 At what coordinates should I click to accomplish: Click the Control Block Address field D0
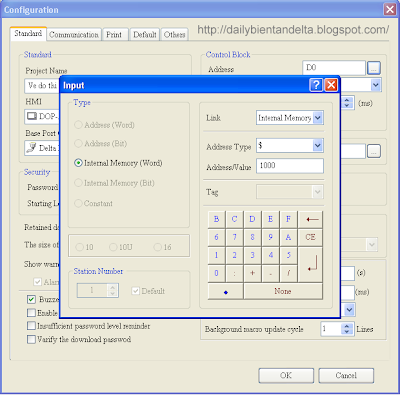[334, 68]
